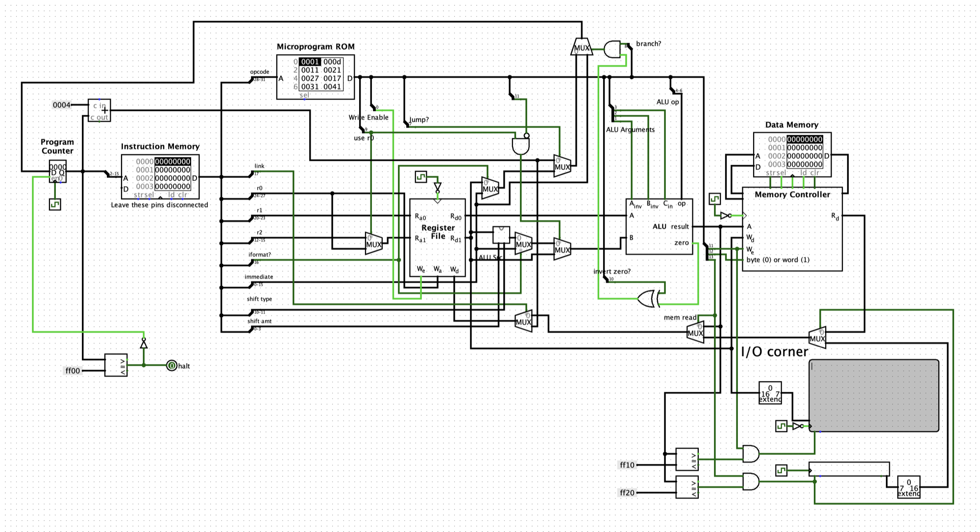980x532 pixels.
Task: Click the 'ALU Arguments' label
Action: pyautogui.click(x=630, y=130)
